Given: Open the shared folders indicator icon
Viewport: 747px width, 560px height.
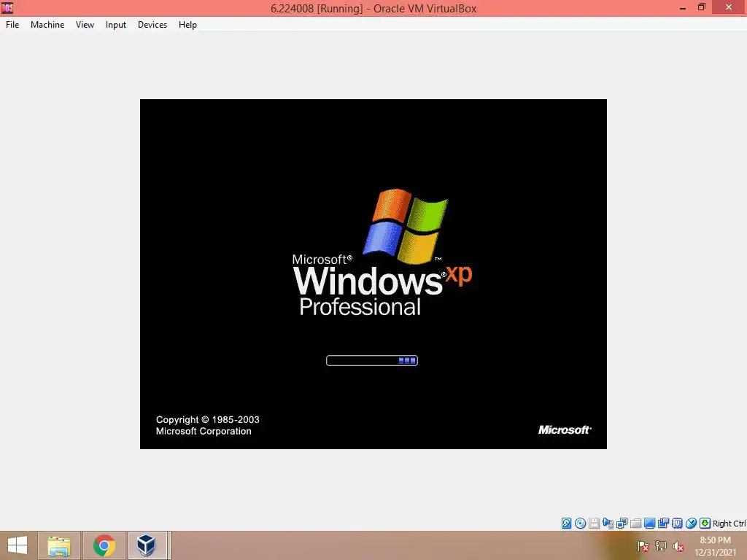Looking at the screenshot, I should tap(635, 524).
